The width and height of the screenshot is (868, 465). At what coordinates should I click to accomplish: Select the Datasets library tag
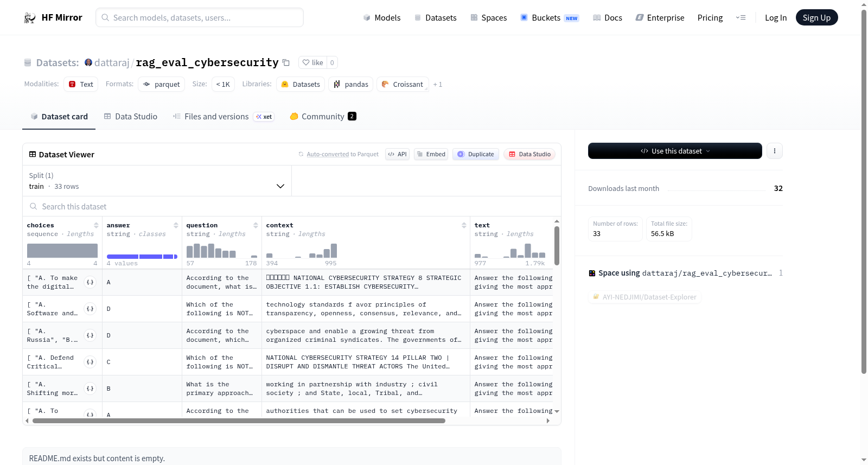pos(301,84)
